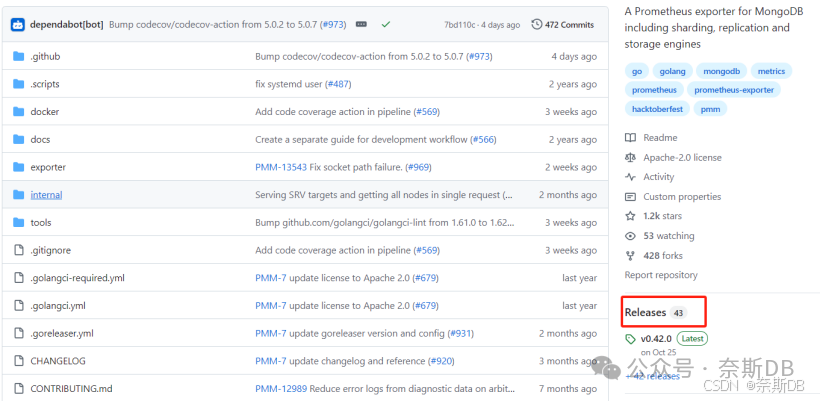Click the Custom properties icon
The width and height of the screenshot is (820, 401).
pyautogui.click(x=631, y=197)
